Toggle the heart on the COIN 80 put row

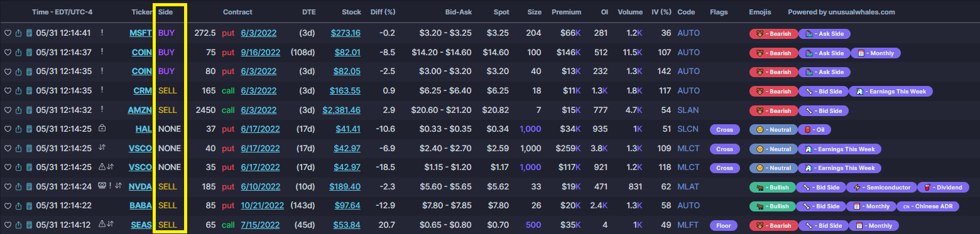(x=8, y=72)
